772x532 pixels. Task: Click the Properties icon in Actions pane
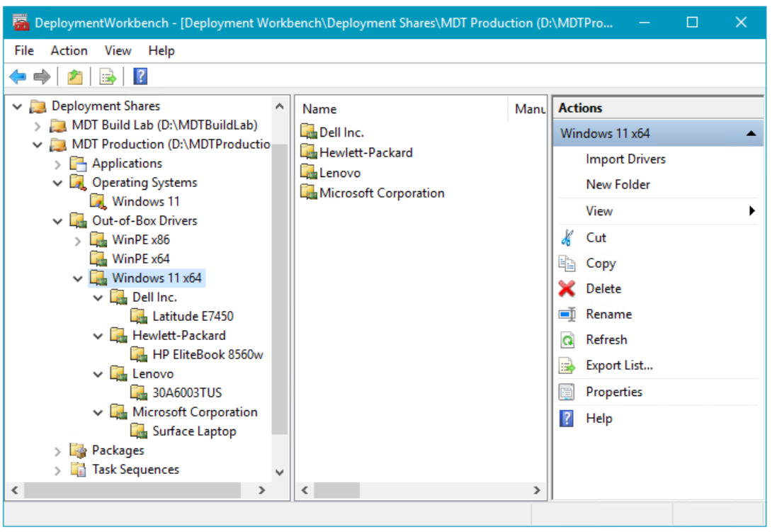tap(567, 392)
